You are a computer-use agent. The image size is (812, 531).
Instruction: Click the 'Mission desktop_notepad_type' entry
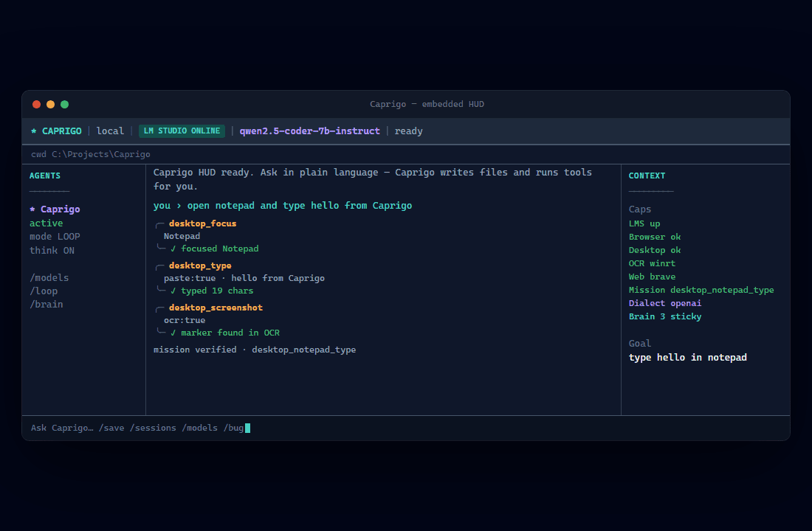[x=701, y=290]
